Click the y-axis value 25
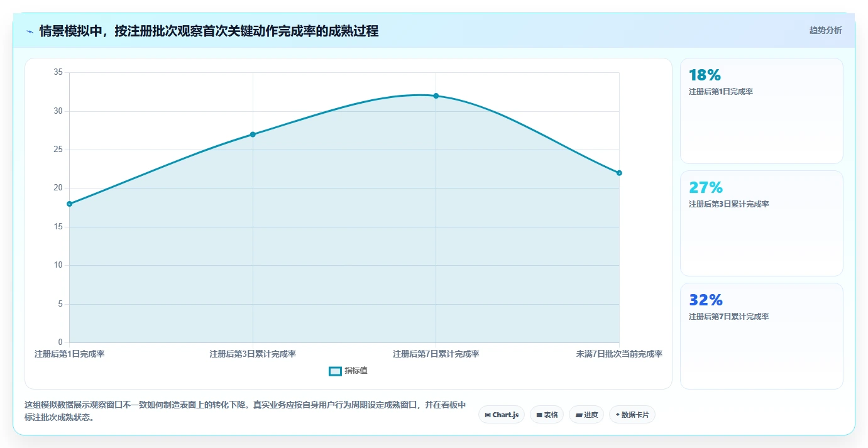The image size is (868, 448). (x=58, y=150)
